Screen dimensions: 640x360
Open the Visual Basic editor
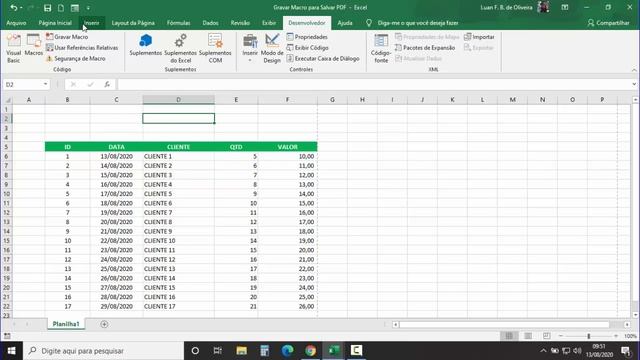(13, 49)
